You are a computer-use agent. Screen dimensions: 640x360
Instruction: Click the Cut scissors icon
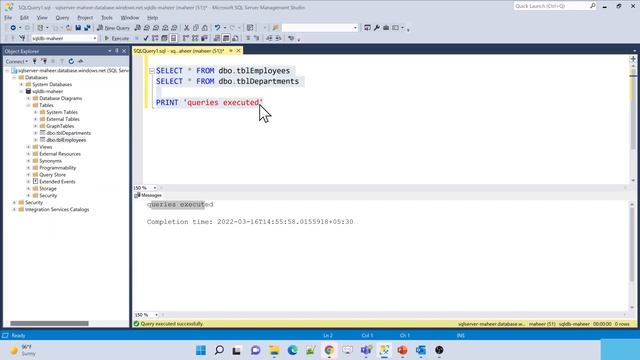[187, 28]
